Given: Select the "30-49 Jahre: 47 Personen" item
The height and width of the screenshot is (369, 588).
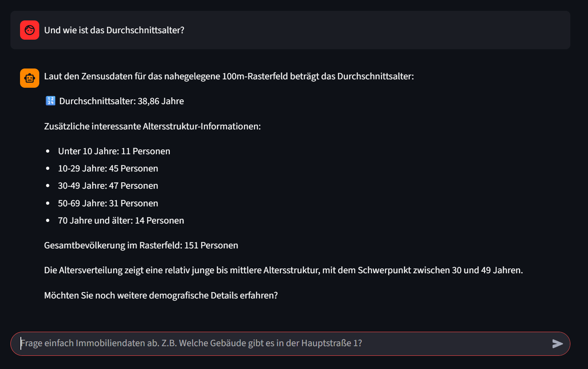Looking at the screenshot, I should pyautogui.click(x=108, y=186).
